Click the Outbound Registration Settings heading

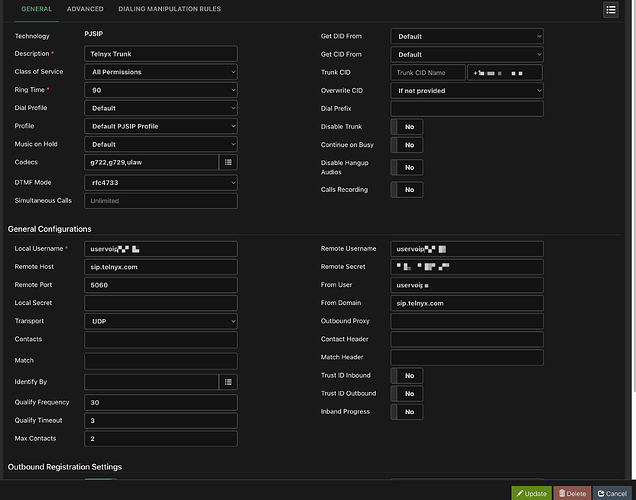coord(65,467)
